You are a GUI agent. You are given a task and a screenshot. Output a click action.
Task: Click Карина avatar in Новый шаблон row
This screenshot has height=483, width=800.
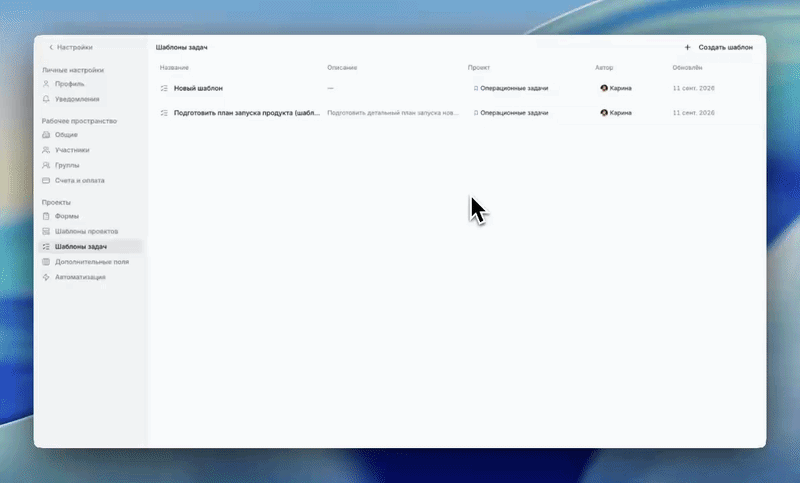(x=604, y=88)
